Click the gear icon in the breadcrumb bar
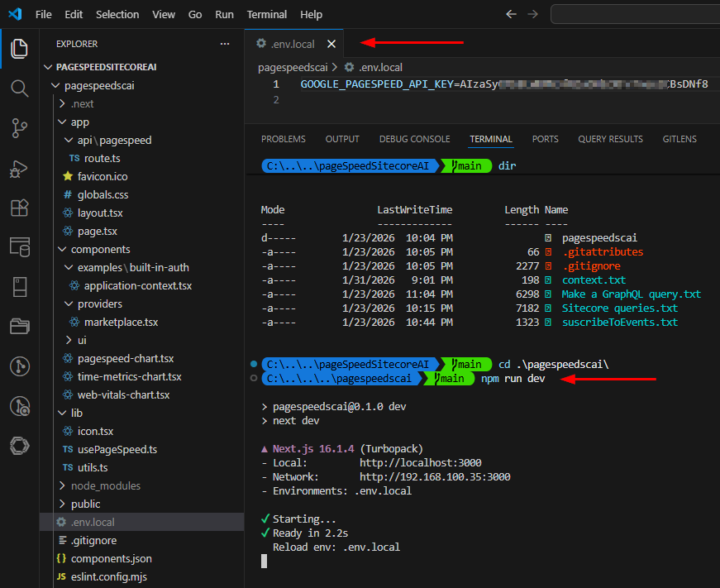Screen dimensions: 720x588 click(x=348, y=67)
